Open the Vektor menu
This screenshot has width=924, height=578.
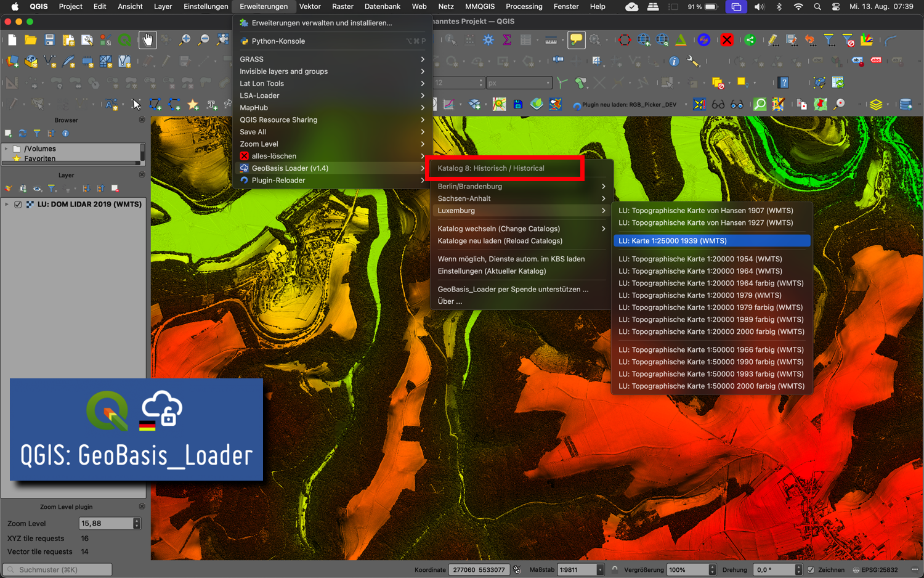click(310, 6)
